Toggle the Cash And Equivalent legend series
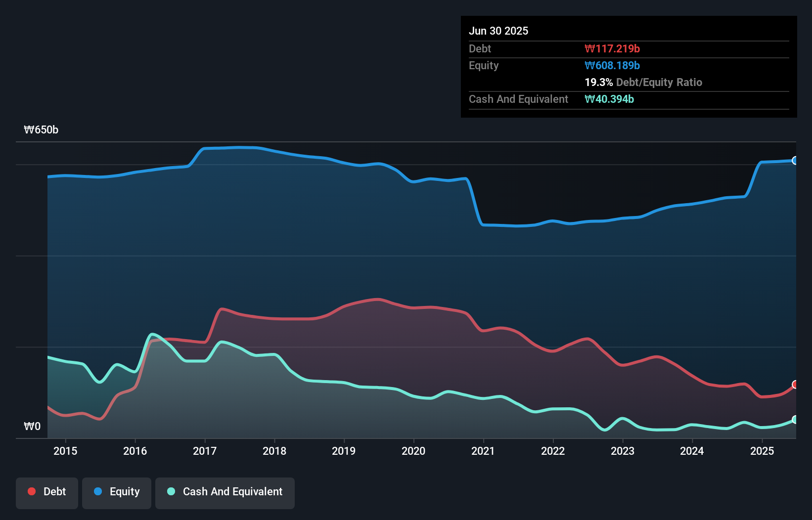Image resolution: width=812 pixels, height=520 pixels. pyautogui.click(x=225, y=492)
